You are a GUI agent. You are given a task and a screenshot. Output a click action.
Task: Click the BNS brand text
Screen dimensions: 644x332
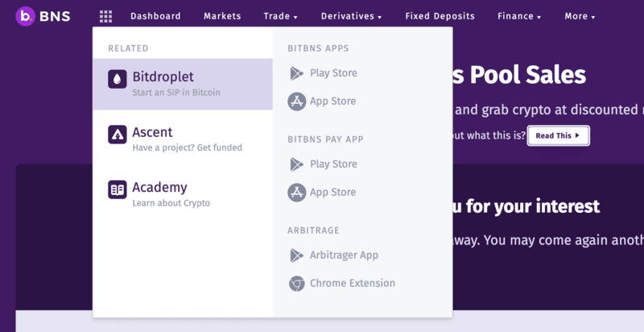pyautogui.click(x=55, y=16)
